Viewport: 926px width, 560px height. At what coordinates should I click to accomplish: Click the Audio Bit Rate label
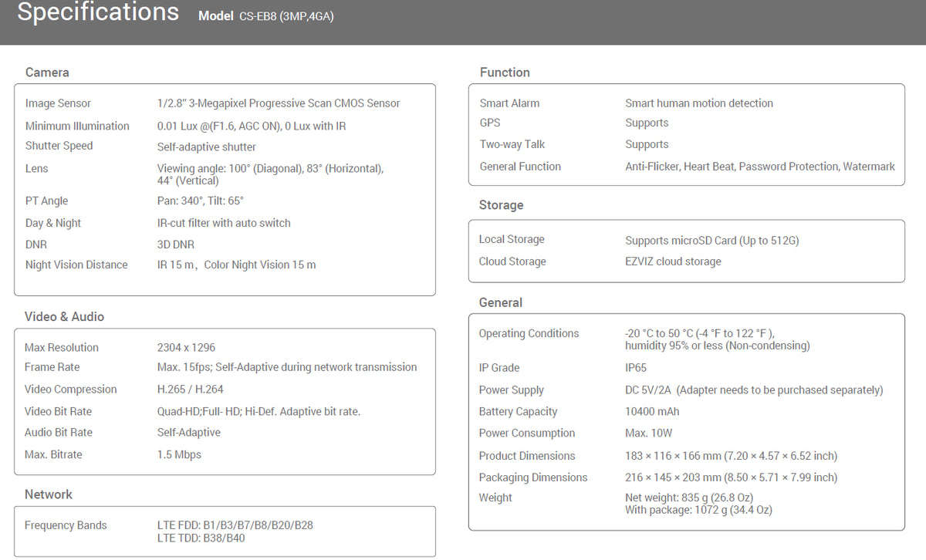click(x=59, y=433)
